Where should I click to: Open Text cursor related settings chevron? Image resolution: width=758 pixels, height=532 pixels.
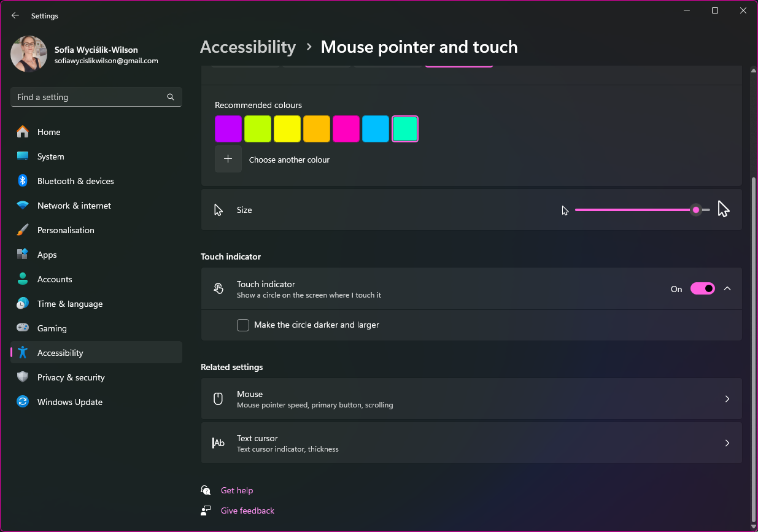(727, 443)
